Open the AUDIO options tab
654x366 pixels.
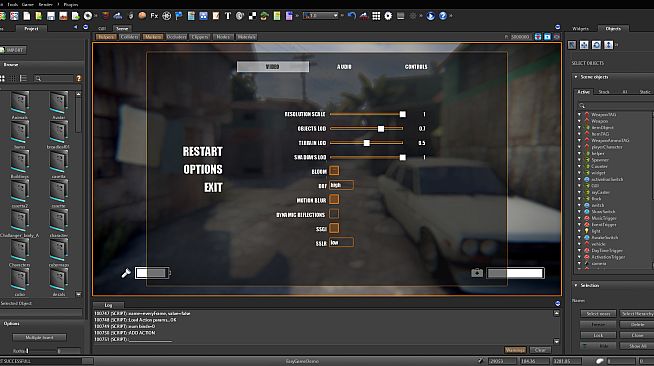pyautogui.click(x=344, y=67)
